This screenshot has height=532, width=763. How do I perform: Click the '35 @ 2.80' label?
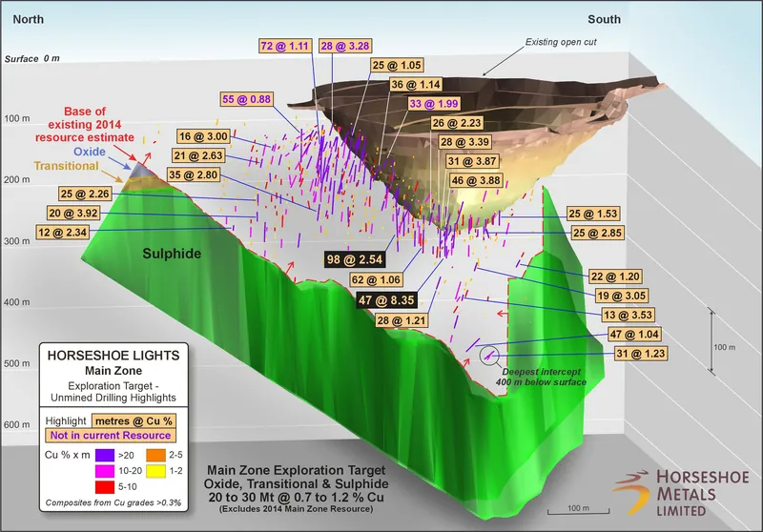pos(194,174)
